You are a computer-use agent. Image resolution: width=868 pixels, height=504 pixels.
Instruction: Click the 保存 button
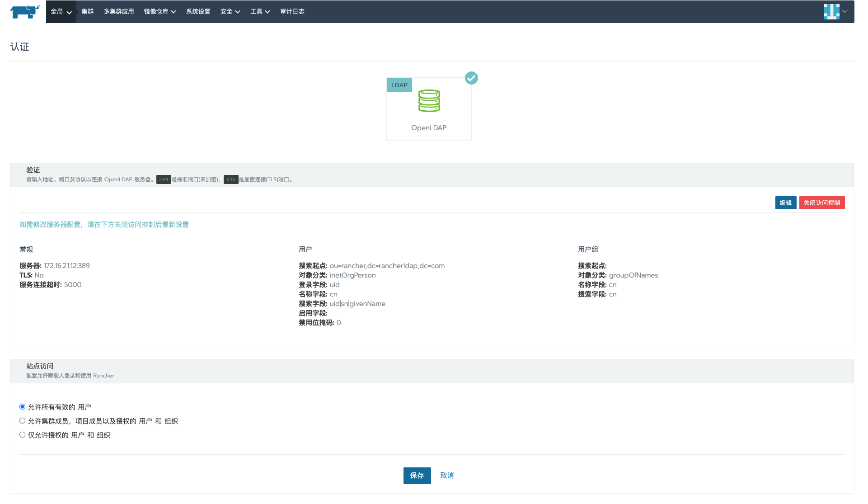click(x=417, y=476)
